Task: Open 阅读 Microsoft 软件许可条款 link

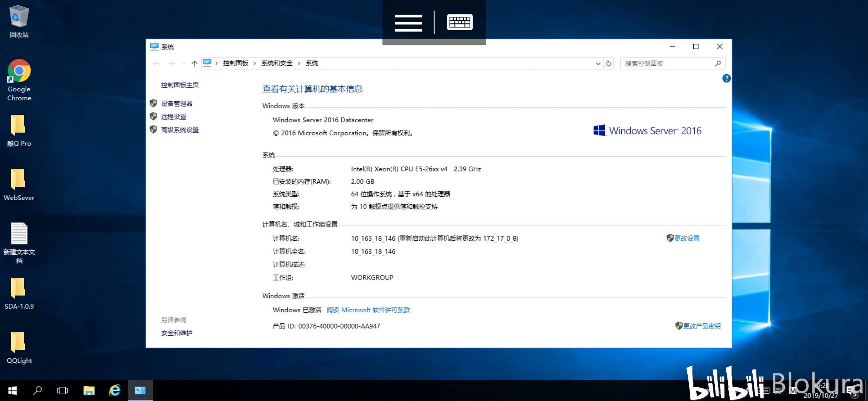Action: click(x=368, y=310)
